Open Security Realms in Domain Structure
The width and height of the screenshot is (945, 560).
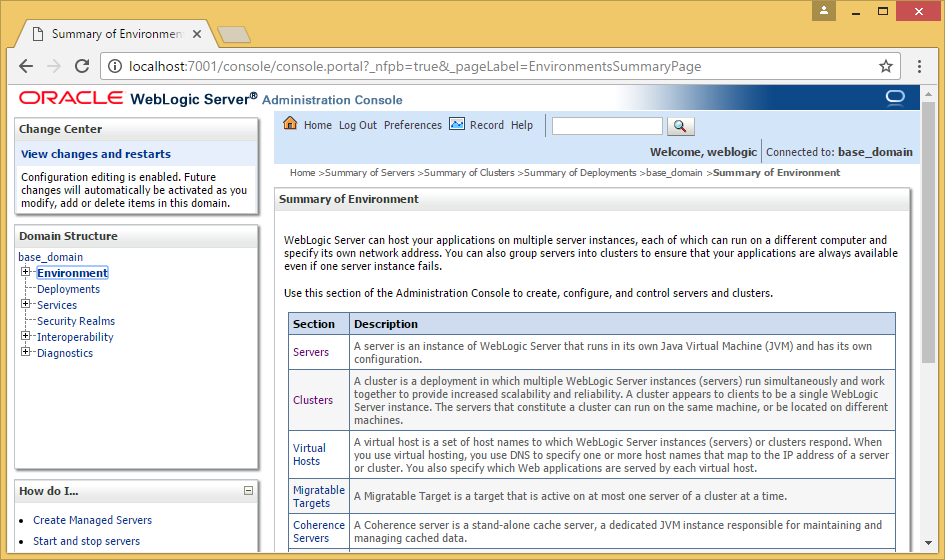pos(76,321)
